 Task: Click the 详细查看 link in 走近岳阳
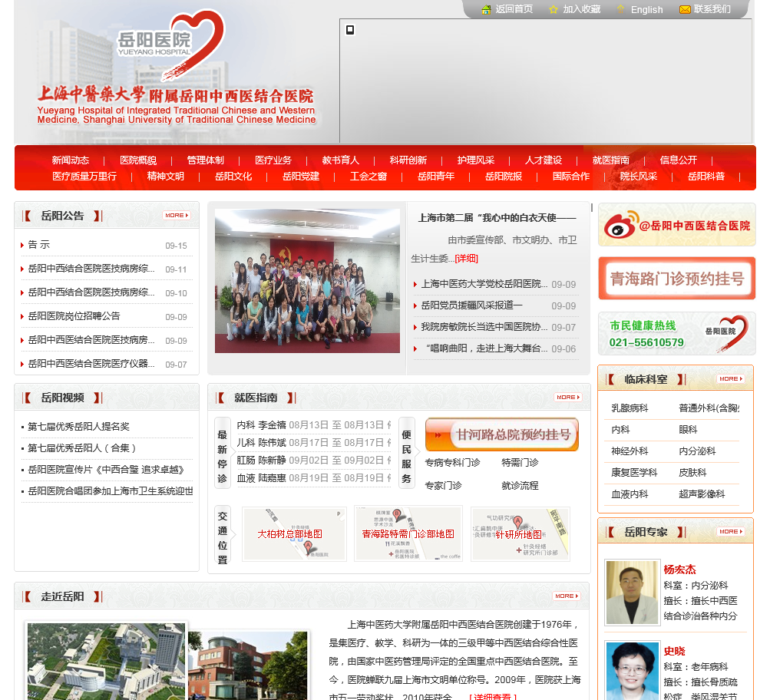pyautogui.click(x=493, y=696)
